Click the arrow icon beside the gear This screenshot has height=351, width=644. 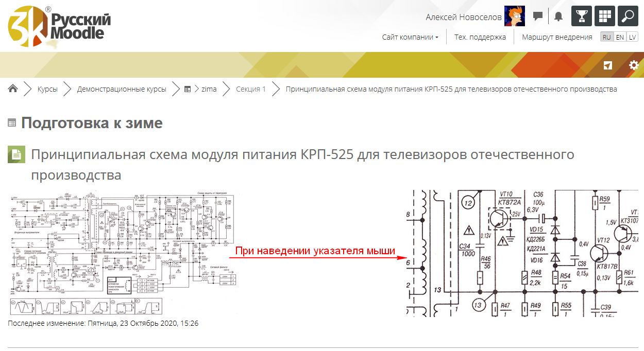pyautogui.click(x=608, y=65)
